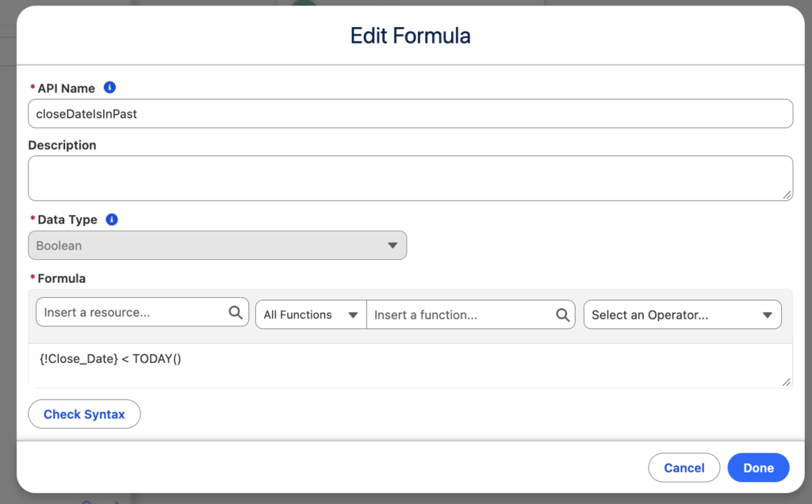Click the Check Syntax button

click(84, 414)
